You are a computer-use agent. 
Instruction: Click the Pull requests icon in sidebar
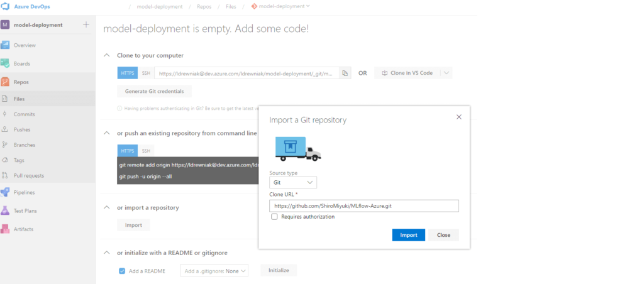point(5,175)
